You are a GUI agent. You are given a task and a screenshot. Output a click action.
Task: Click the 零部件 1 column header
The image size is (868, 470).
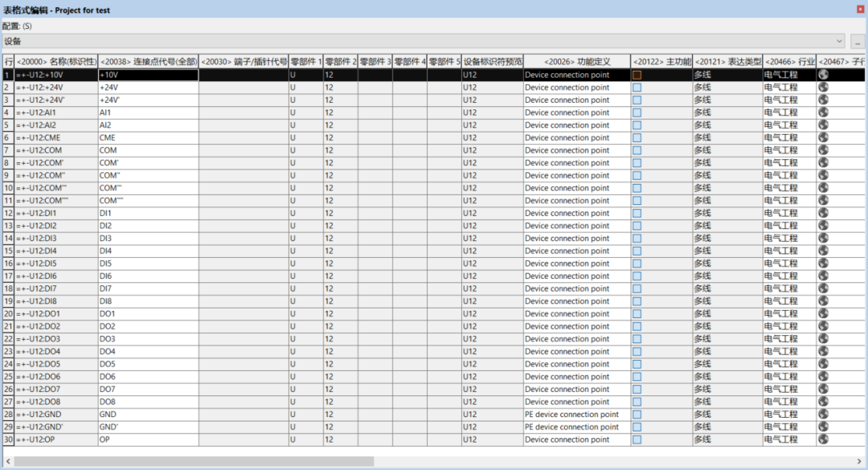point(306,61)
